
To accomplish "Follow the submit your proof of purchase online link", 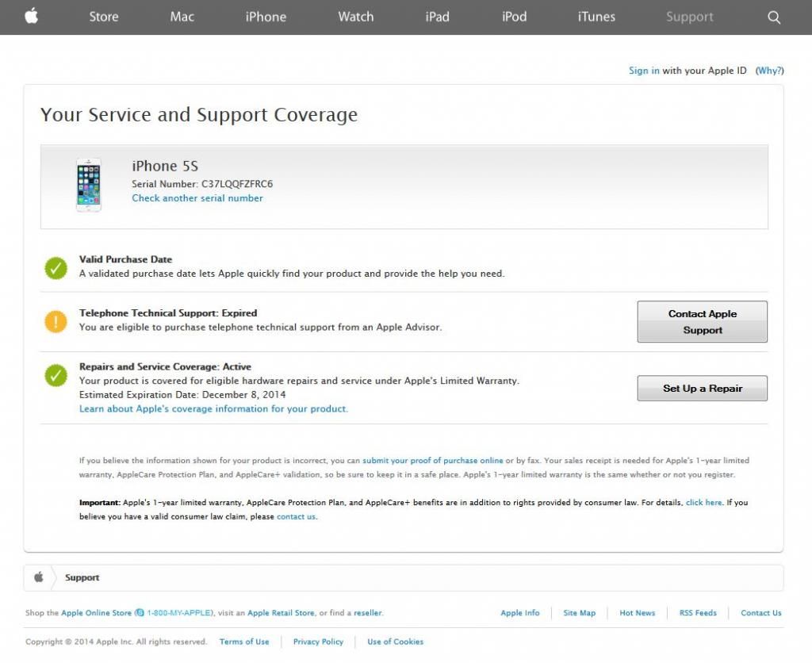I will [433, 460].
